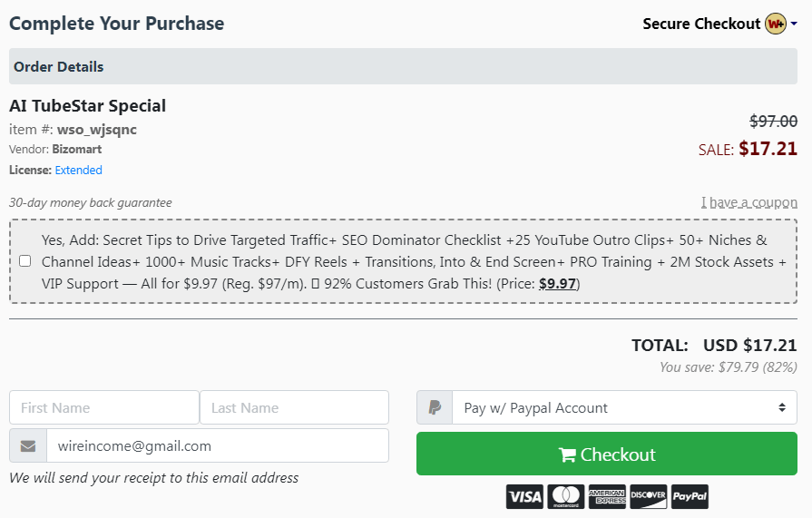Click the email address input field

coord(218,445)
